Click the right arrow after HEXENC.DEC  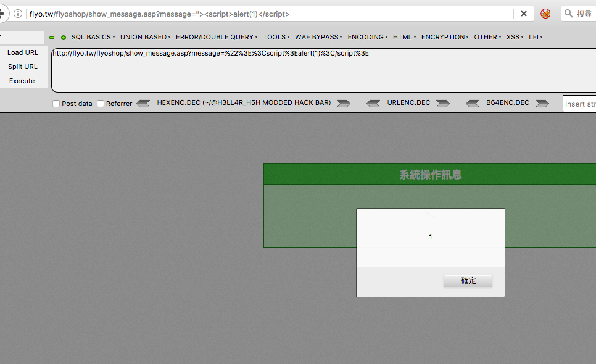(344, 104)
